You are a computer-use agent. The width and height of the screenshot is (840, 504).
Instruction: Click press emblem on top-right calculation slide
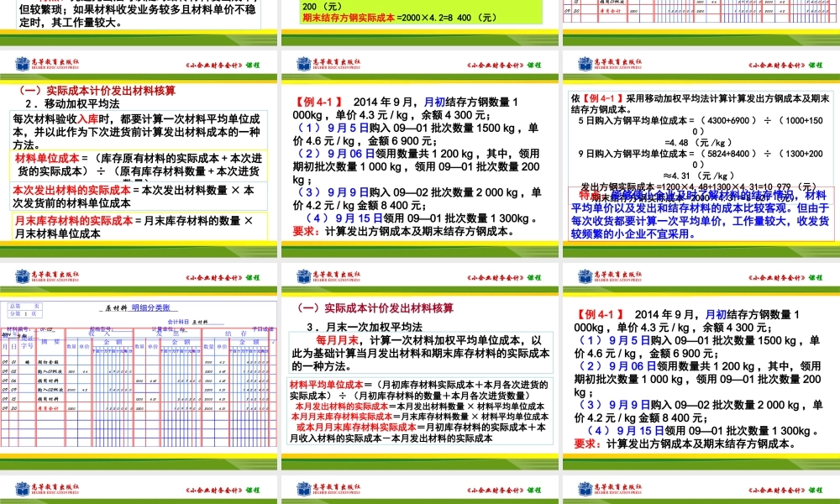pos(581,61)
